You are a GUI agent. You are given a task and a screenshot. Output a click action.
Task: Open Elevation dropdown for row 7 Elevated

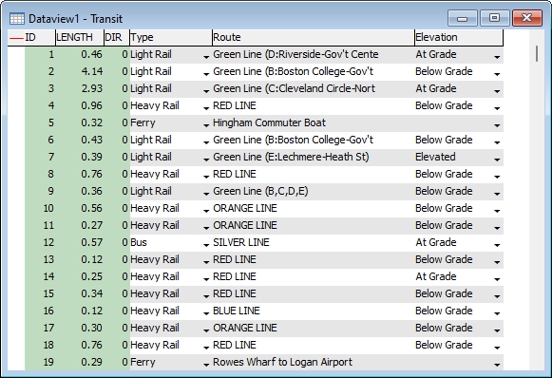(497, 159)
